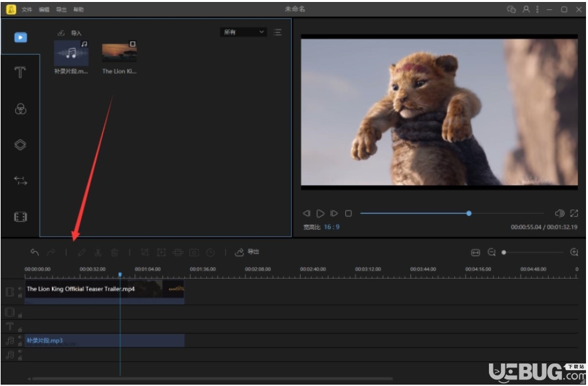The image size is (588, 386).
Task: Stop the preview playback
Action: coord(349,213)
